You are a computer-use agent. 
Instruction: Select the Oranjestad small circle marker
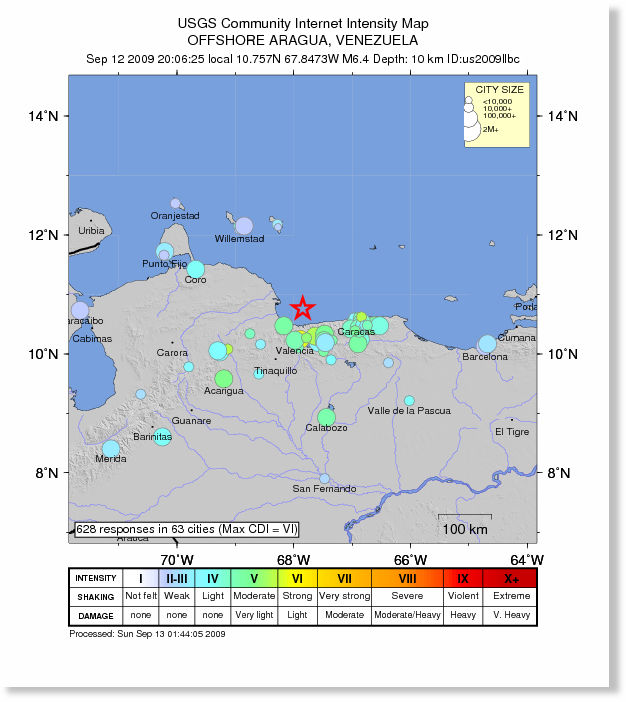pos(175,203)
